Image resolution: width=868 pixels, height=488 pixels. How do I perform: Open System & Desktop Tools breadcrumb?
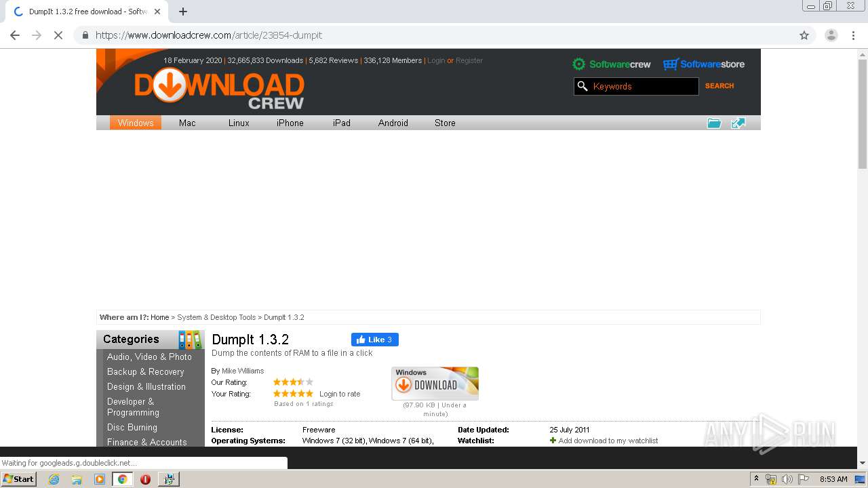216,317
